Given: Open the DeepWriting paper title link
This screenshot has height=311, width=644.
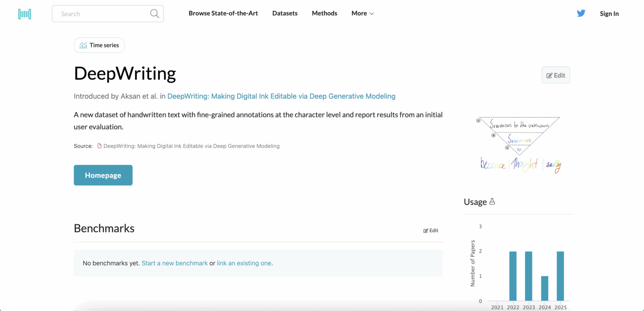Looking at the screenshot, I should 281,96.
